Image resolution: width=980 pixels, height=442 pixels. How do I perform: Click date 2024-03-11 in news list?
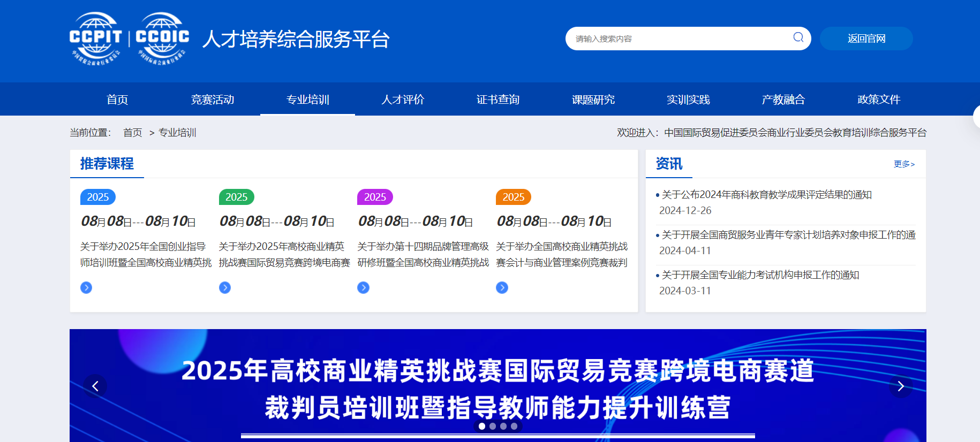(x=685, y=291)
